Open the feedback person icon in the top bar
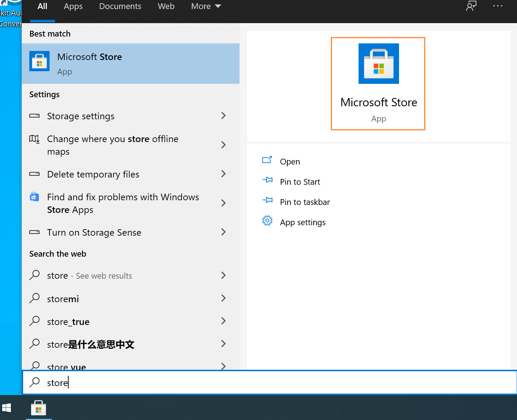The image size is (517, 420). [x=471, y=6]
